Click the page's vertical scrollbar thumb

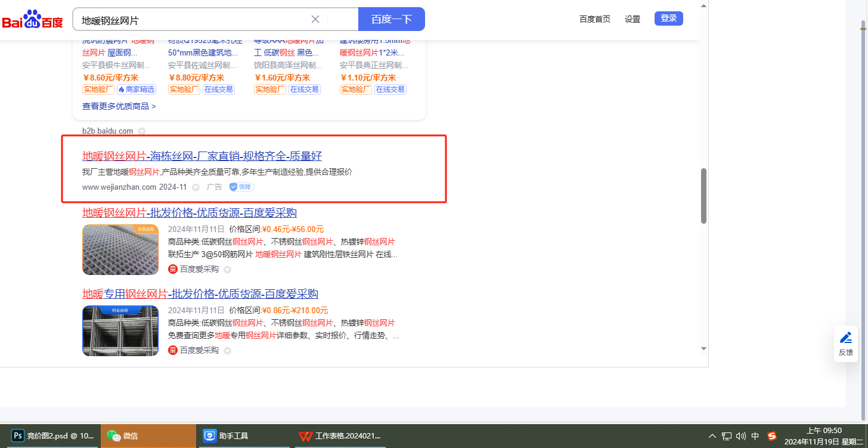(x=703, y=196)
